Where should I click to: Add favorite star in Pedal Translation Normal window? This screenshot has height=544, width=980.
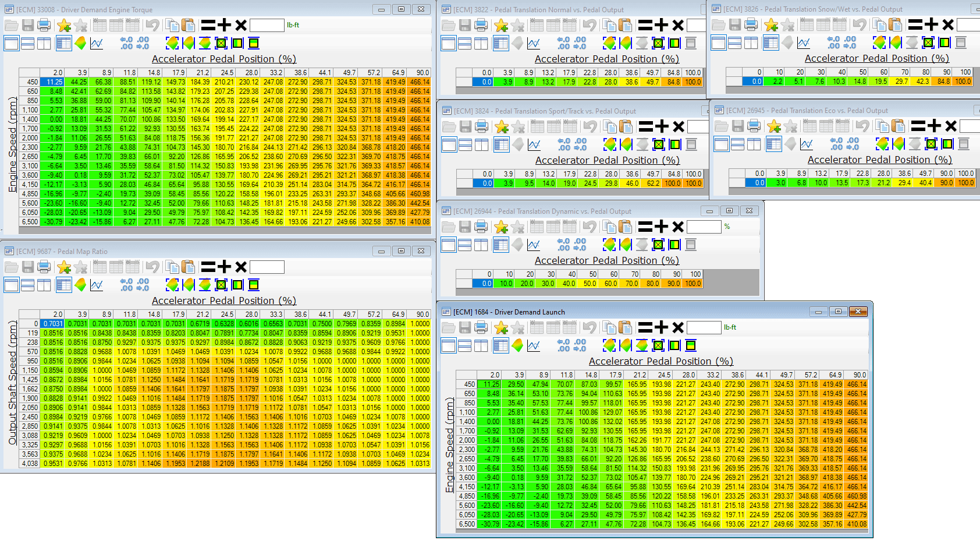pyautogui.click(x=501, y=25)
